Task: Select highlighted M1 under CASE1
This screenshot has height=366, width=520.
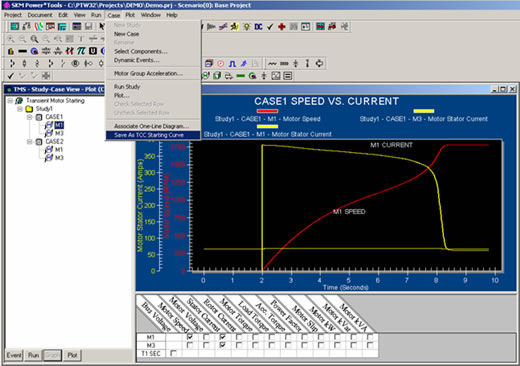Action: [x=59, y=125]
